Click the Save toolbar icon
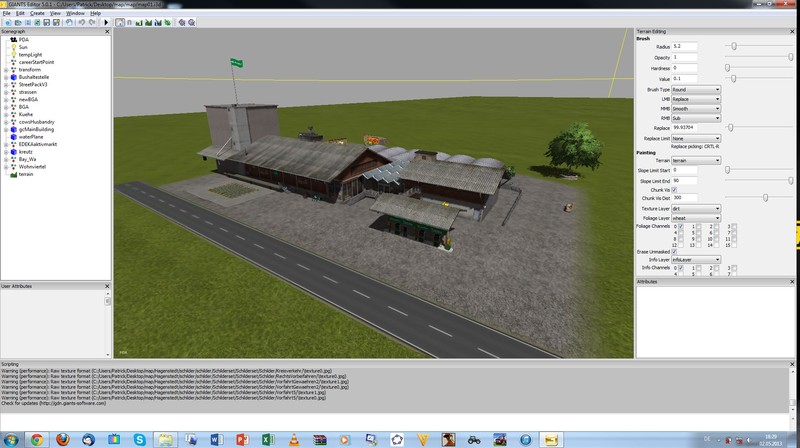The height and width of the screenshot is (448, 800). click(47, 22)
